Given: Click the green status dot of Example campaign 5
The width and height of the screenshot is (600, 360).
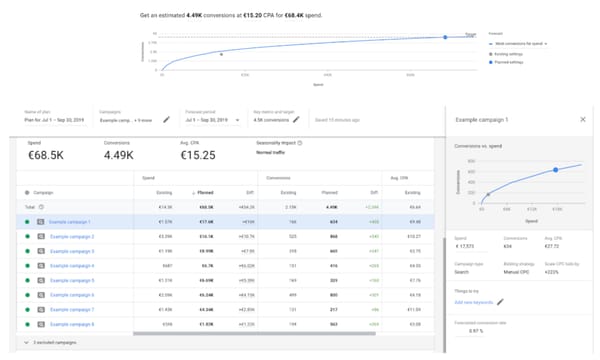Looking at the screenshot, I should [x=27, y=280].
